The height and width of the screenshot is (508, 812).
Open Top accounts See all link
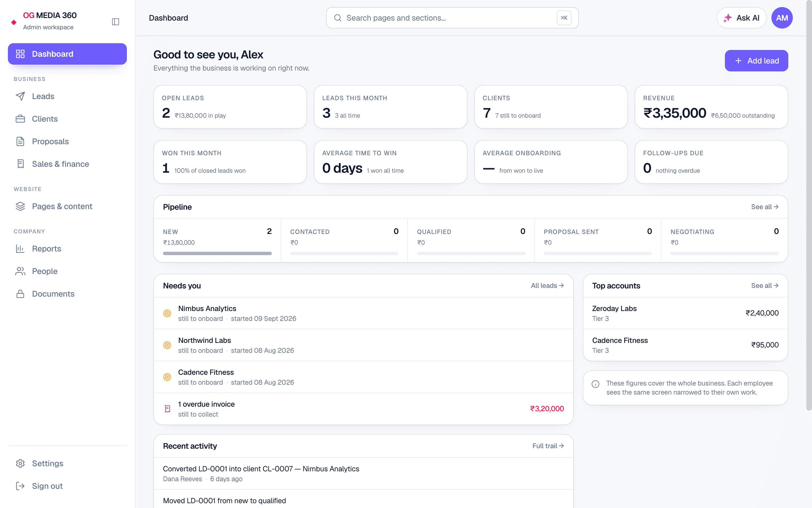765,286
